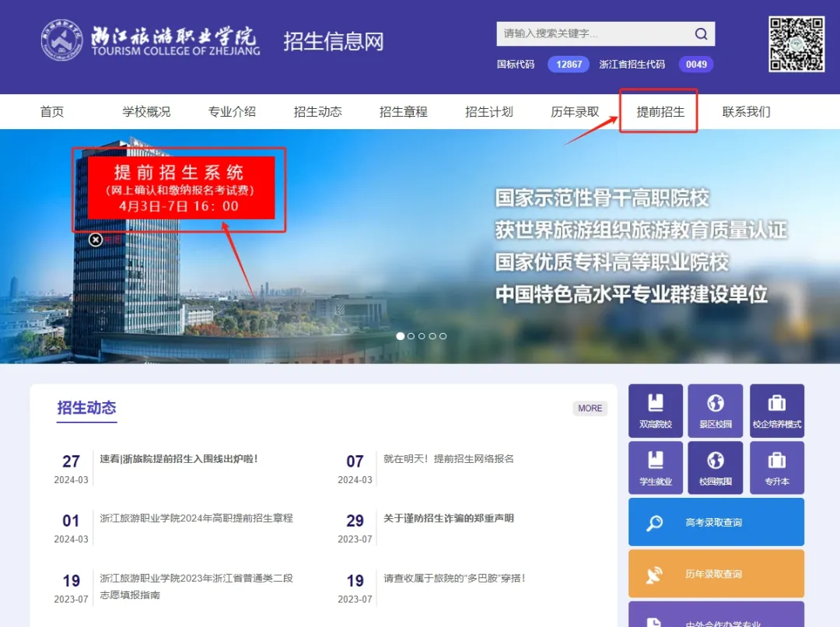
Task: Open the 双高院校 icon tile
Action: [655, 410]
